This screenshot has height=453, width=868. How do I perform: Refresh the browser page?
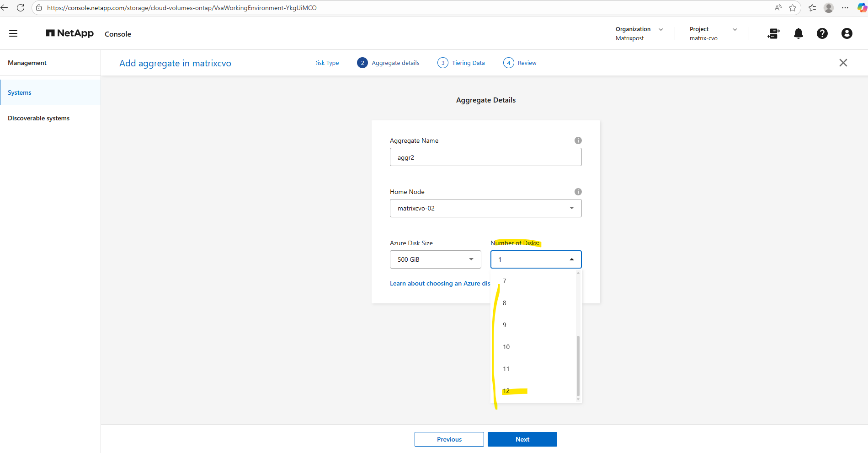point(21,8)
